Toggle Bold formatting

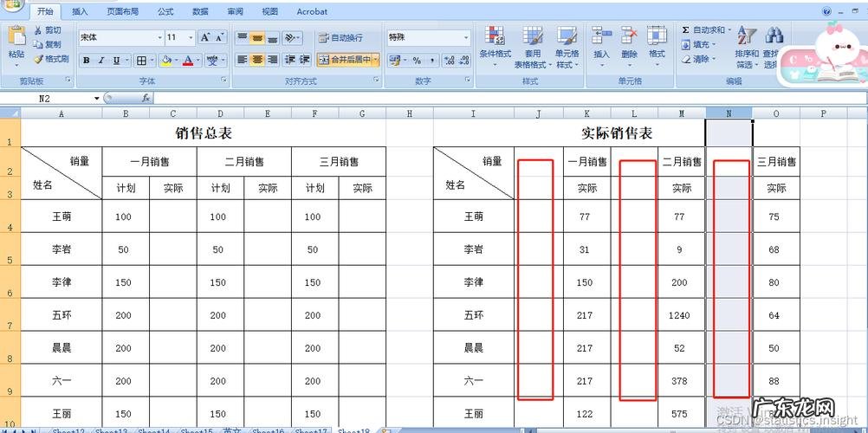(x=87, y=61)
